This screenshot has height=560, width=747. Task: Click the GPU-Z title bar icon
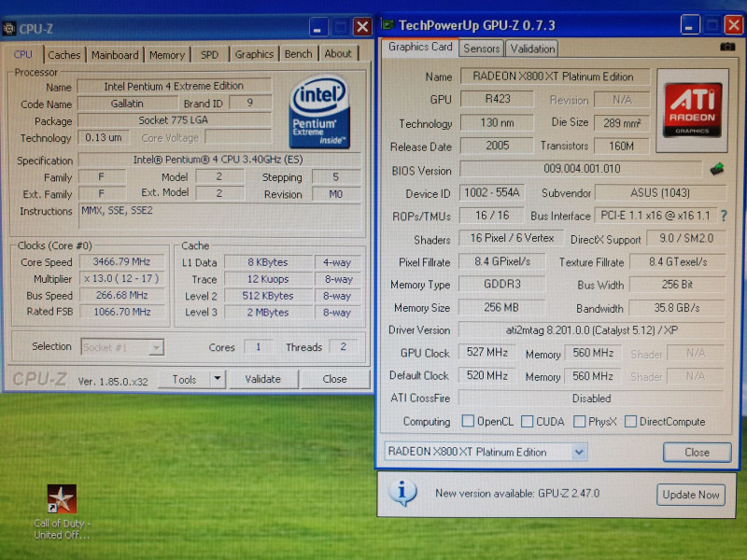click(388, 25)
